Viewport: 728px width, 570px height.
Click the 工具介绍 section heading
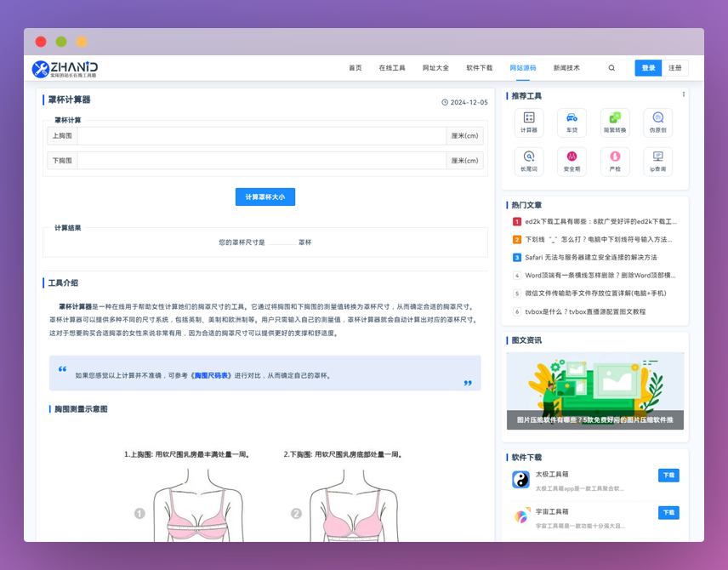click(x=63, y=283)
